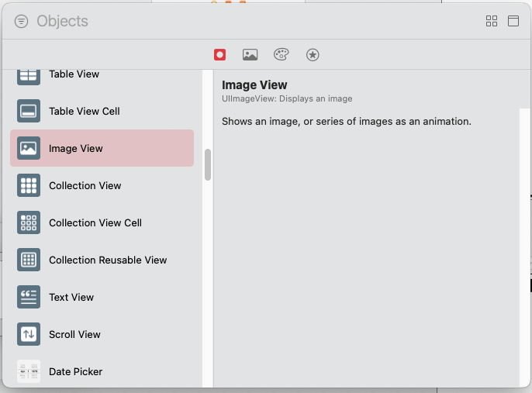Screen dimensions: 532x393
Task: Click the Scroll View label
Action: [74, 334]
